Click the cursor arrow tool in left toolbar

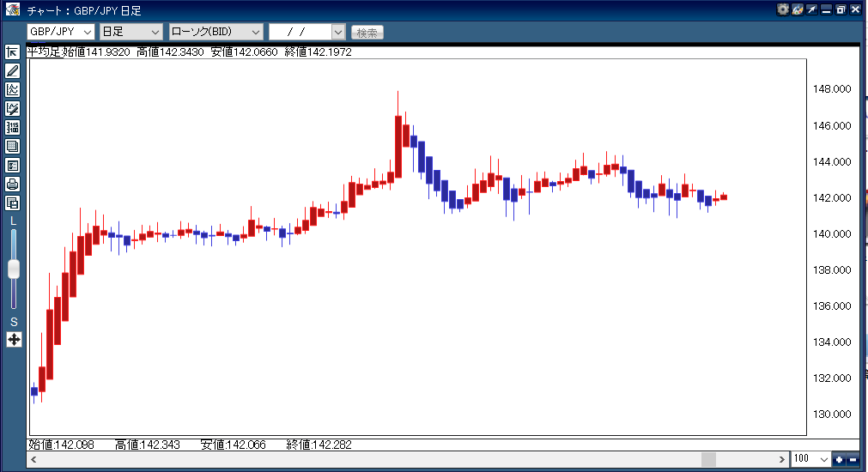(x=13, y=52)
